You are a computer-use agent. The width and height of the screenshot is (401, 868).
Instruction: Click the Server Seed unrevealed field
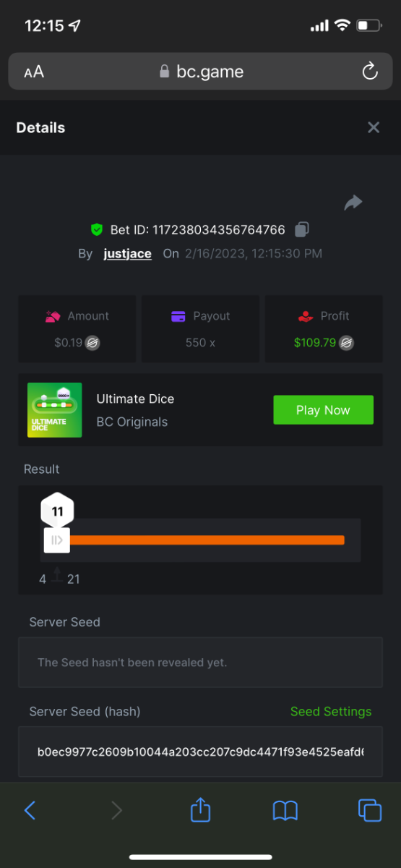pyautogui.click(x=200, y=663)
